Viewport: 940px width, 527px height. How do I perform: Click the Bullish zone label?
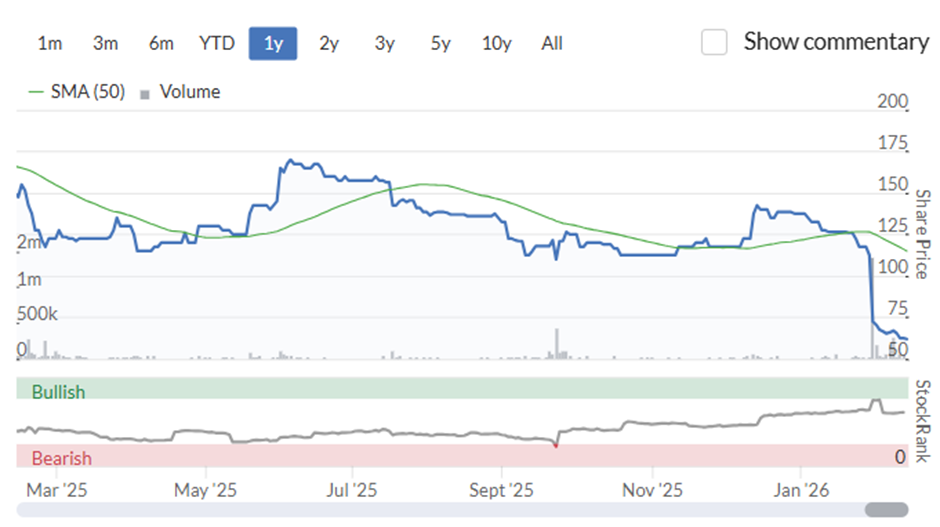[x=58, y=392]
